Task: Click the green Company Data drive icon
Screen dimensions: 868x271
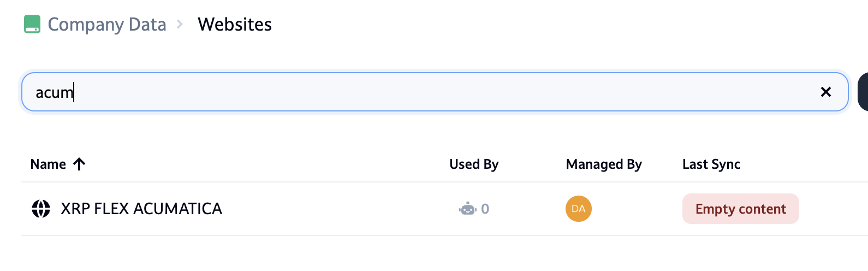Action: coord(32,25)
